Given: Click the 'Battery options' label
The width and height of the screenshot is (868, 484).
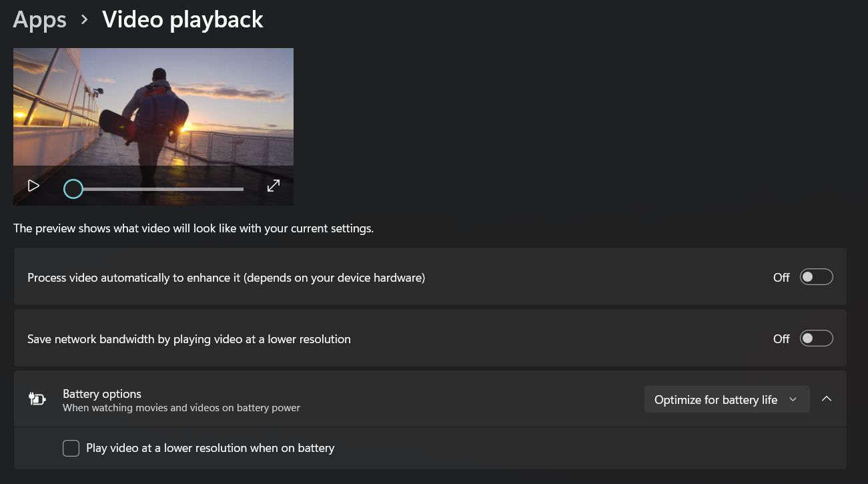Looking at the screenshot, I should click(x=101, y=394).
